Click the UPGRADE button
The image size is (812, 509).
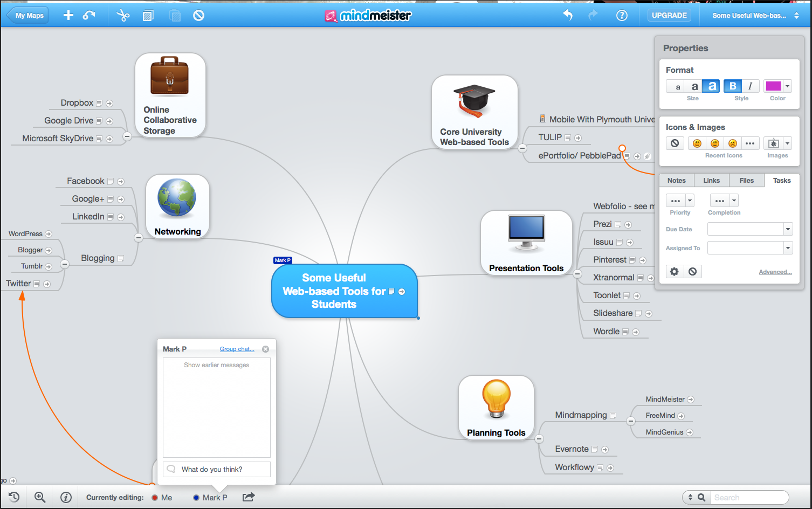(x=669, y=16)
